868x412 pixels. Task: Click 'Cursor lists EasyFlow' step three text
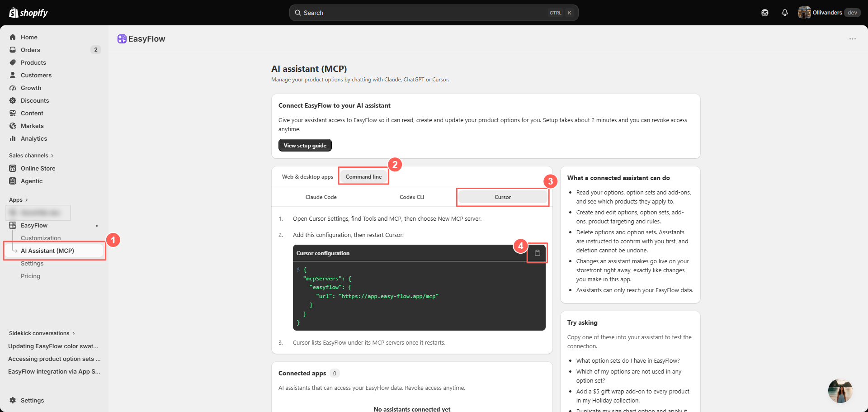[369, 342]
